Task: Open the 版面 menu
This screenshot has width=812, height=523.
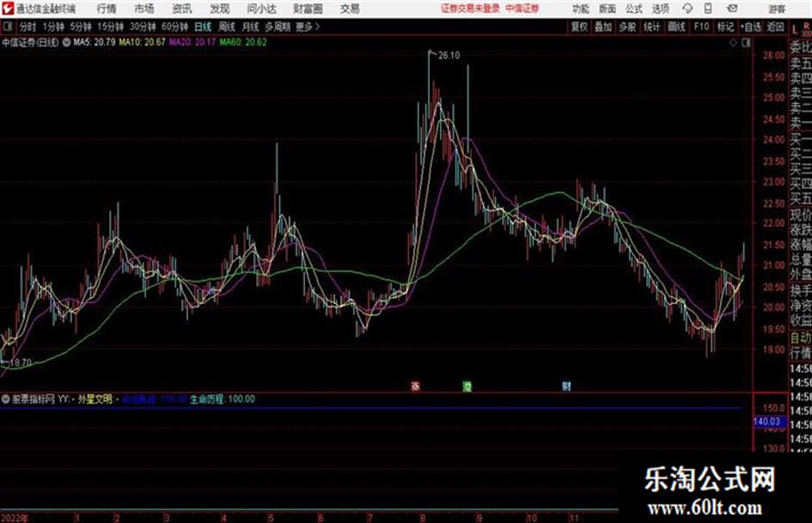Action: 607,9
